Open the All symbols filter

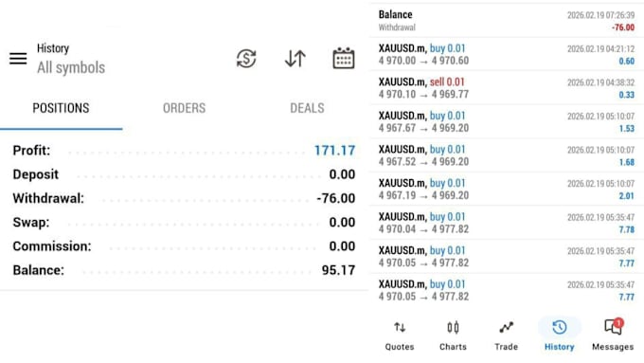point(71,67)
